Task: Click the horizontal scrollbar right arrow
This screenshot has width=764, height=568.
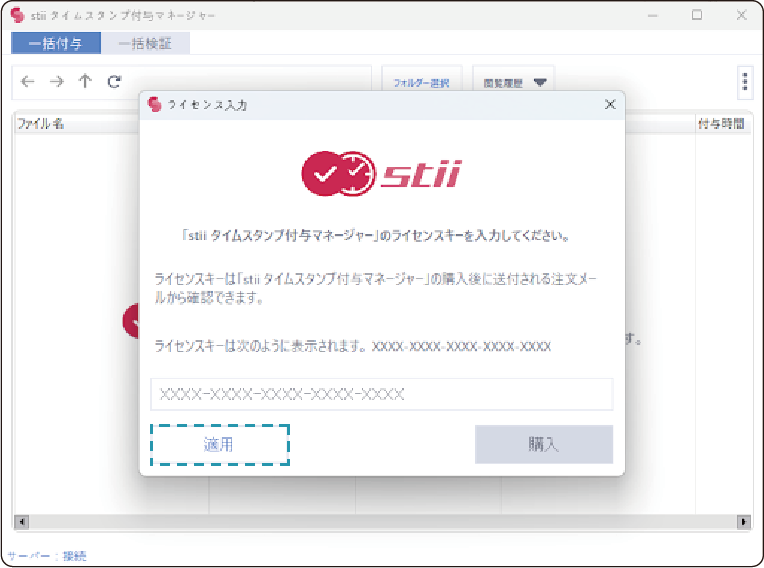Action: tap(744, 522)
